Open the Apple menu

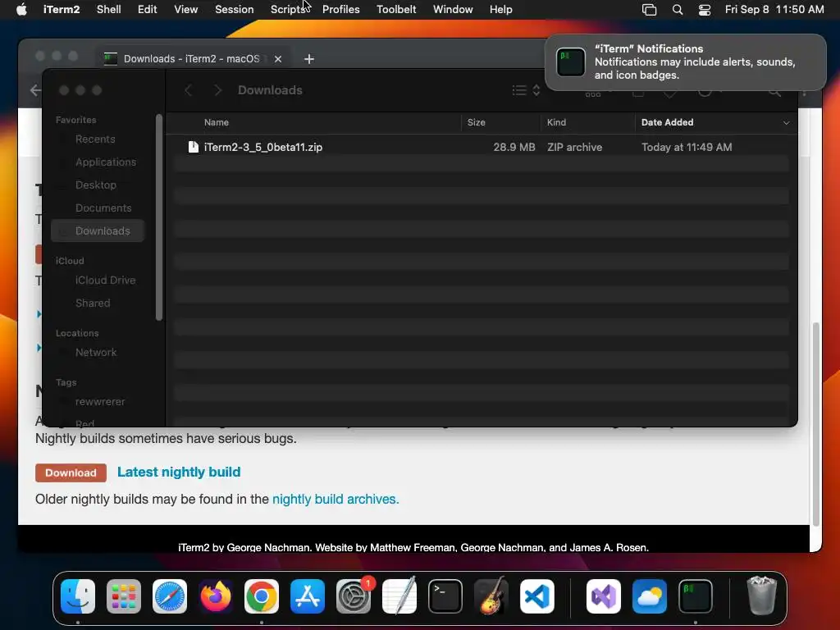pyautogui.click(x=21, y=10)
